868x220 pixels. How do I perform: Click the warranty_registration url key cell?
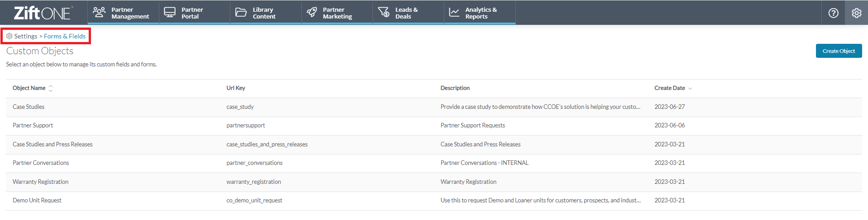tap(253, 182)
